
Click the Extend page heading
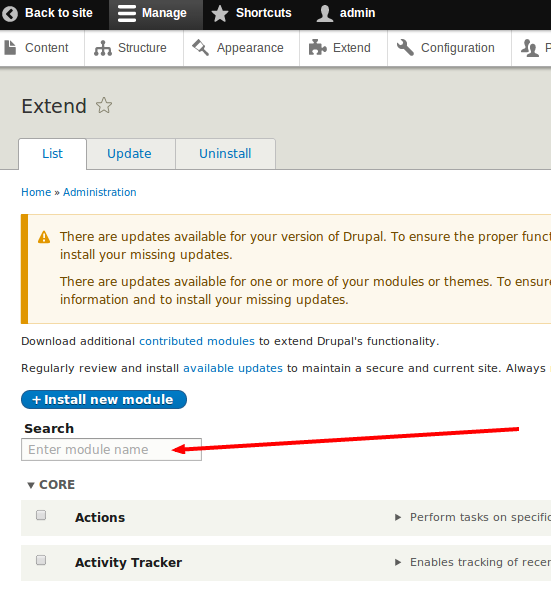[x=54, y=106]
